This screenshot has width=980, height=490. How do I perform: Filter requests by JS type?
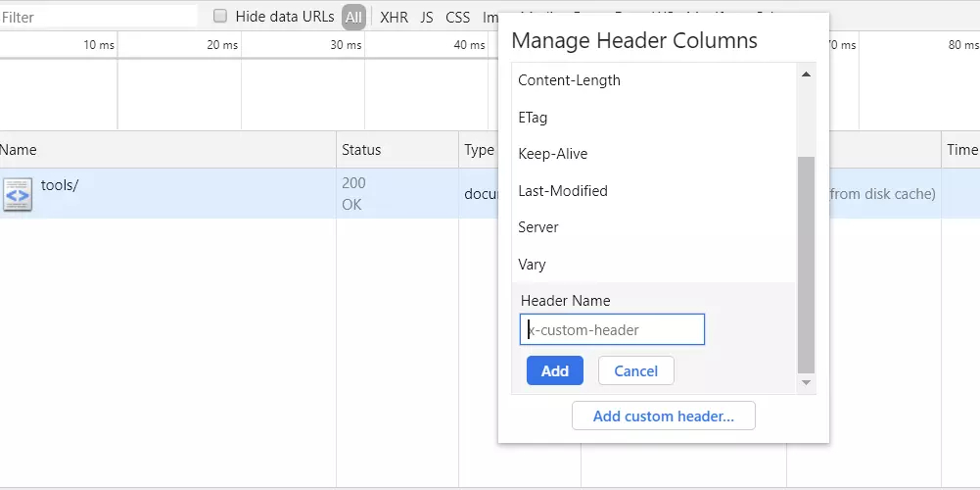pyautogui.click(x=427, y=17)
